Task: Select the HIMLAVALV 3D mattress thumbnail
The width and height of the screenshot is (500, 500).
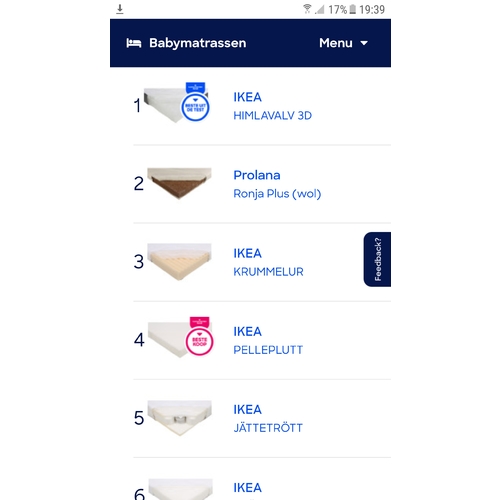Action: (165, 105)
